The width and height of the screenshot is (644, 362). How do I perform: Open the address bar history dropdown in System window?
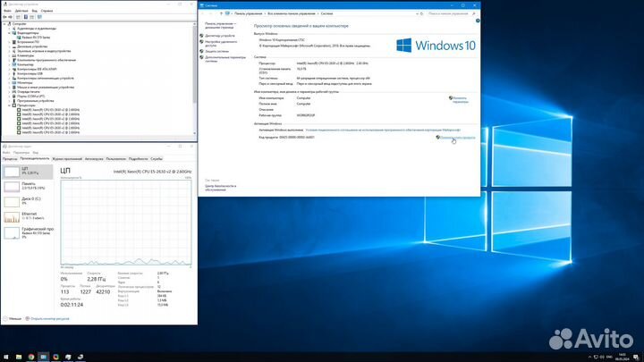(417, 13)
